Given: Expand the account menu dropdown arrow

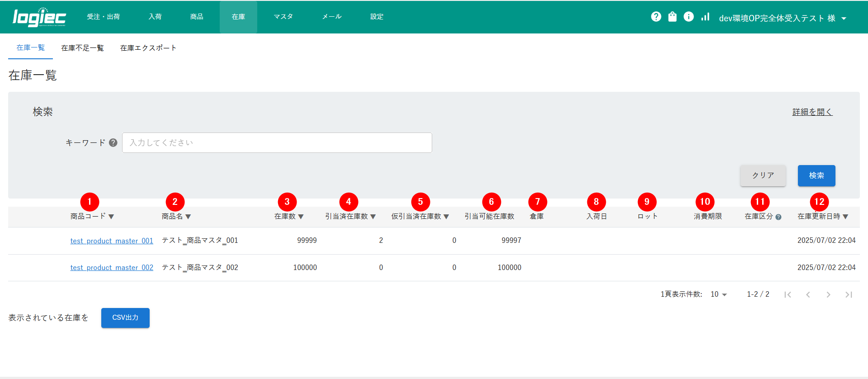Looking at the screenshot, I should [844, 19].
